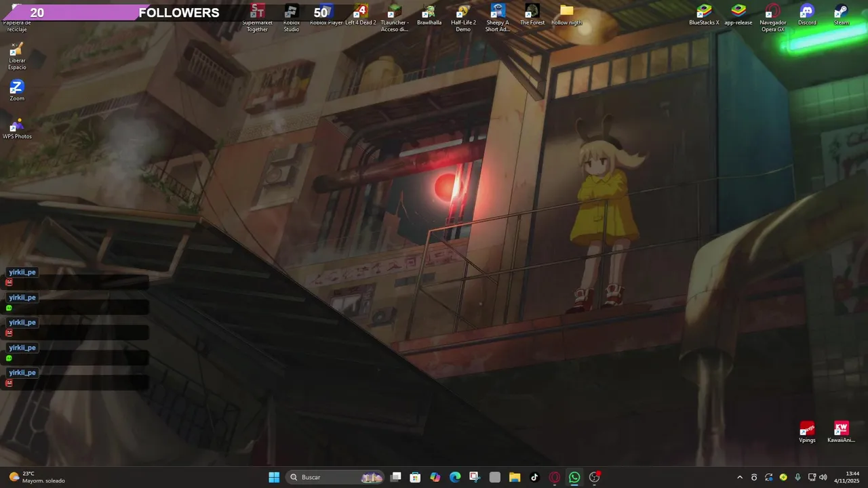
Task: Click the FOLLOWERS overlay banner
Action: [x=179, y=13]
